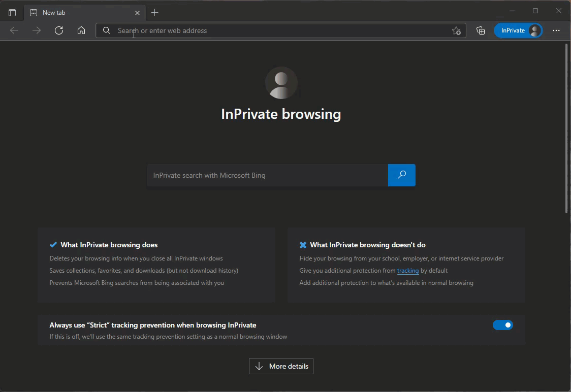Click the page vertical scrollbar
The height and width of the screenshot is (392, 571).
click(566, 128)
